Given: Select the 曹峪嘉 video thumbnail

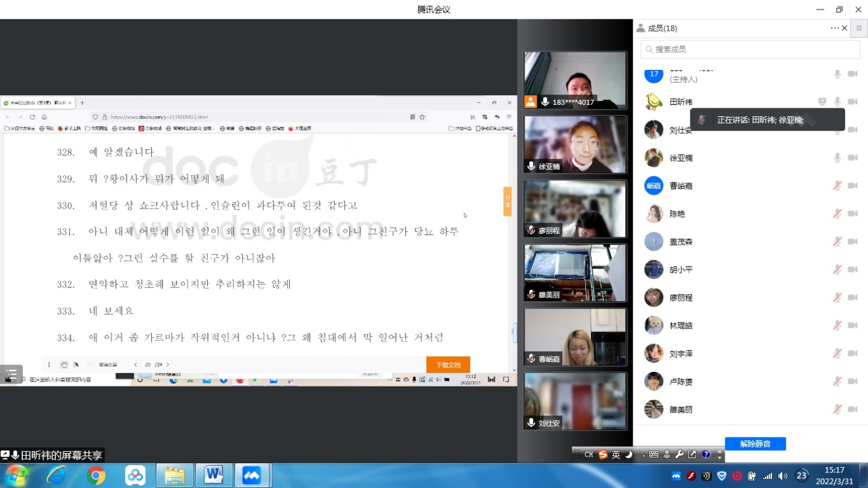Looking at the screenshot, I should point(575,337).
